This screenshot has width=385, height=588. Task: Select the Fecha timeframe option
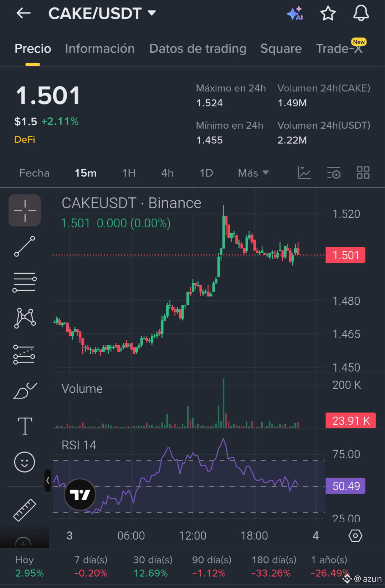click(34, 173)
